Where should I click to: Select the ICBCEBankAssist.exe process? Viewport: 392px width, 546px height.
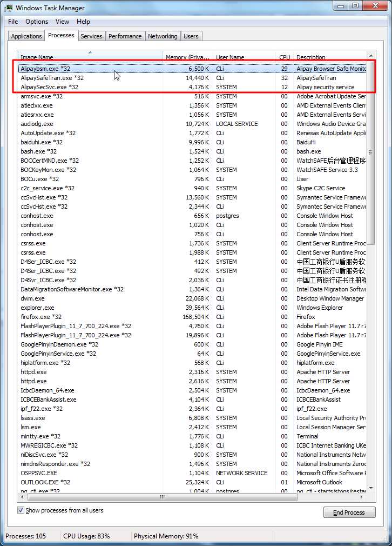tap(192, 399)
